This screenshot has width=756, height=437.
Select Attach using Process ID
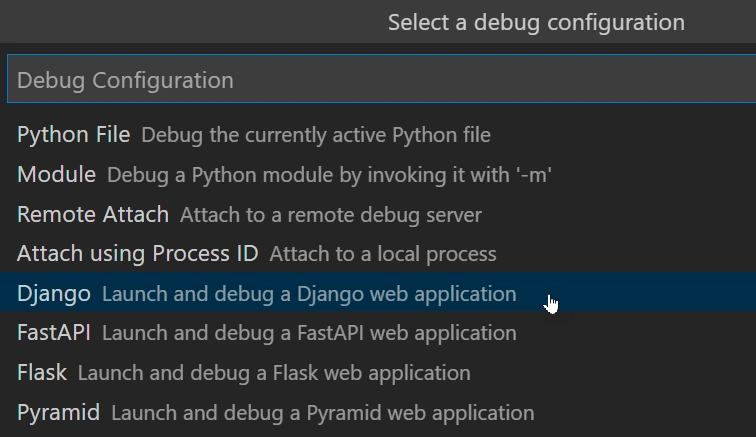[137, 254]
